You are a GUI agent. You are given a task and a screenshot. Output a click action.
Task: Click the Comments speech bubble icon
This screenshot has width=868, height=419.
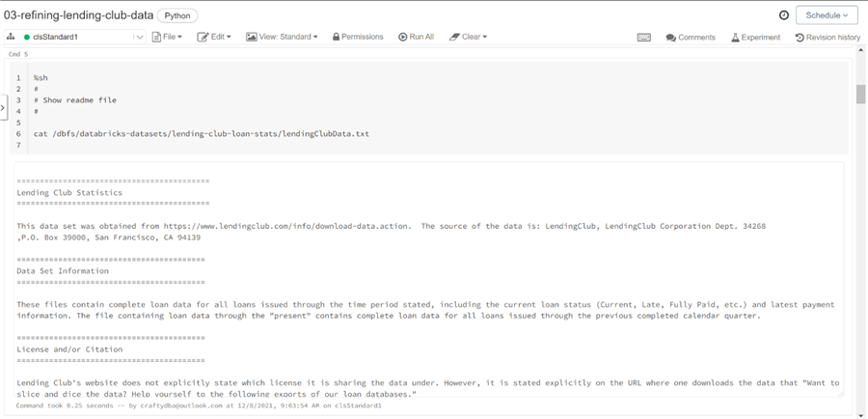[671, 38]
